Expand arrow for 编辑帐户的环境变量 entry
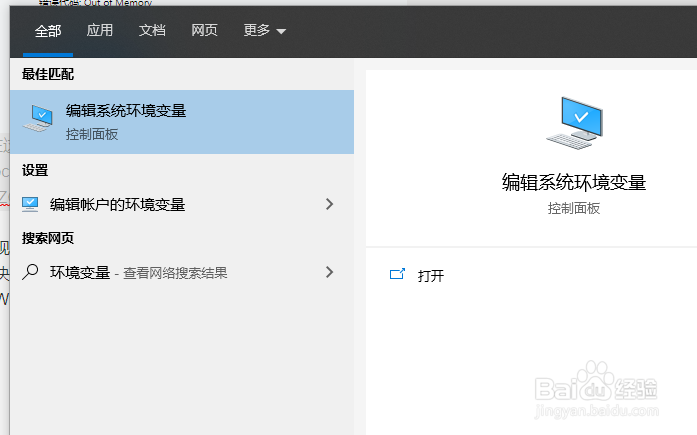 point(329,204)
